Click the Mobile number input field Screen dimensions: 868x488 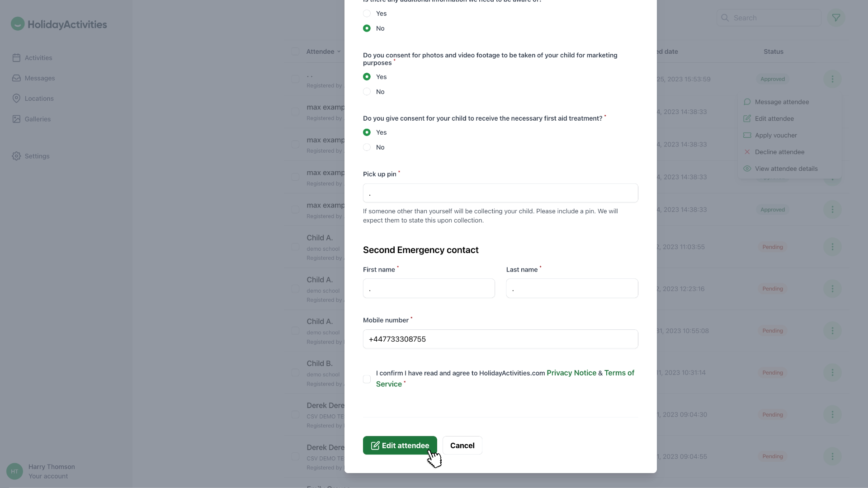tap(500, 339)
